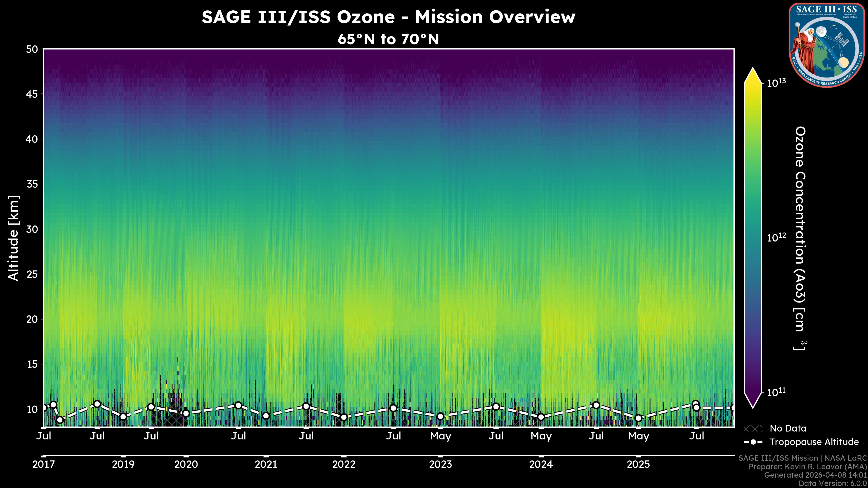The image size is (868, 488).
Task: Click the Tropopause Altitude legend marker
Action: tap(753, 442)
